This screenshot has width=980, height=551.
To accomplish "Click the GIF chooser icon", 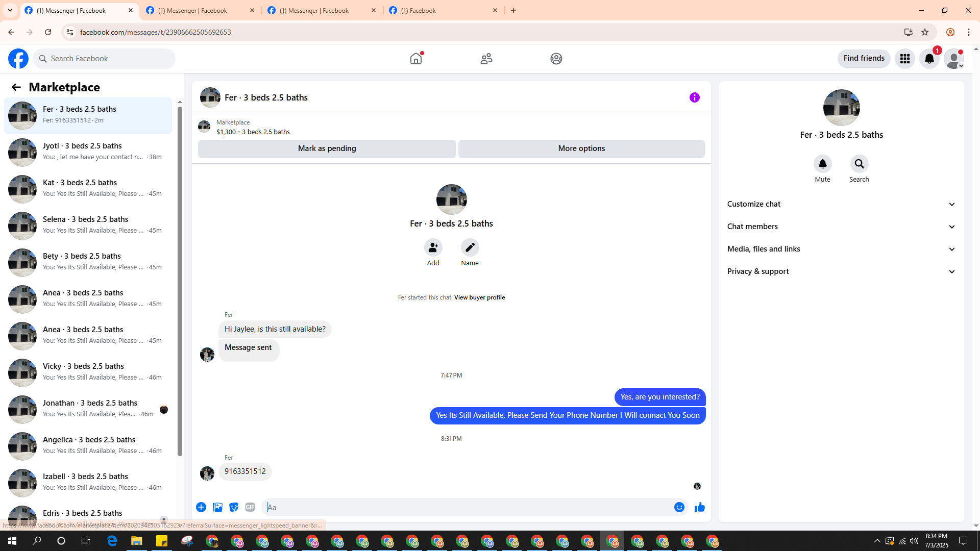I will tap(250, 507).
